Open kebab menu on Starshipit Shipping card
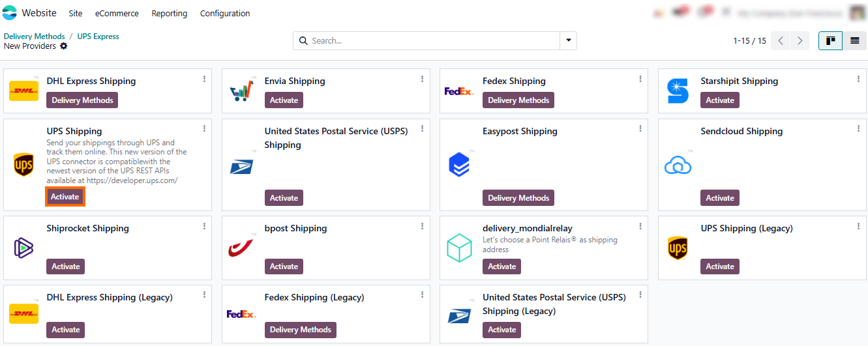Screen dimensions: 868x346 click(x=858, y=79)
